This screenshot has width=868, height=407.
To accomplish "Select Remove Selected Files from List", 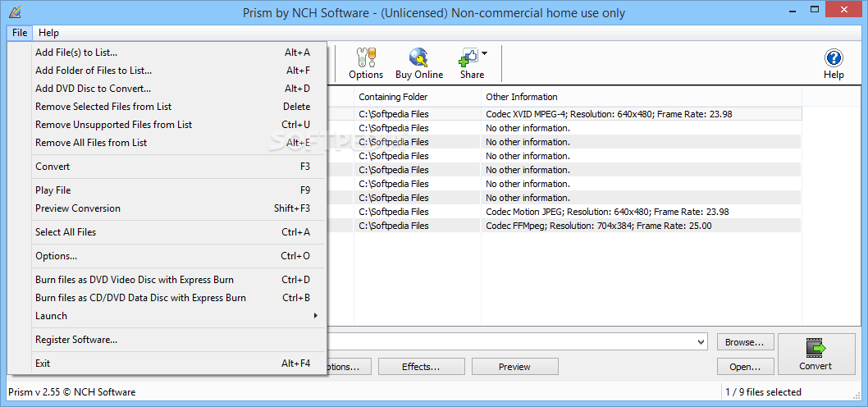I will [x=167, y=107].
